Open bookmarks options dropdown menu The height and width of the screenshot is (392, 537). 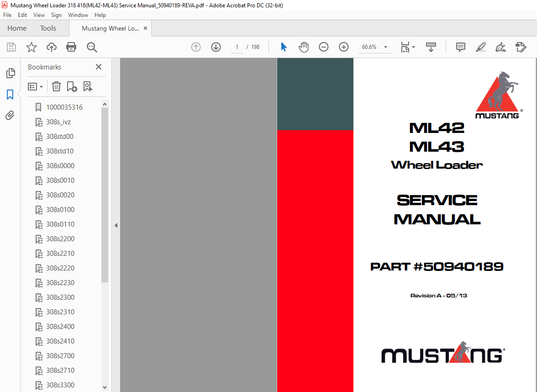point(35,86)
